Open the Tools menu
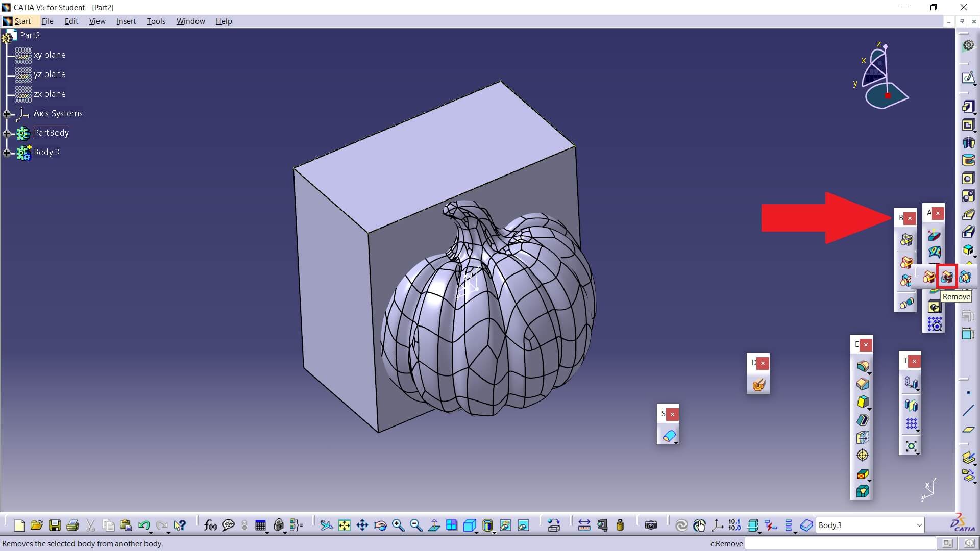The height and width of the screenshot is (551, 980). pyautogui.click(x=156, y=21)
